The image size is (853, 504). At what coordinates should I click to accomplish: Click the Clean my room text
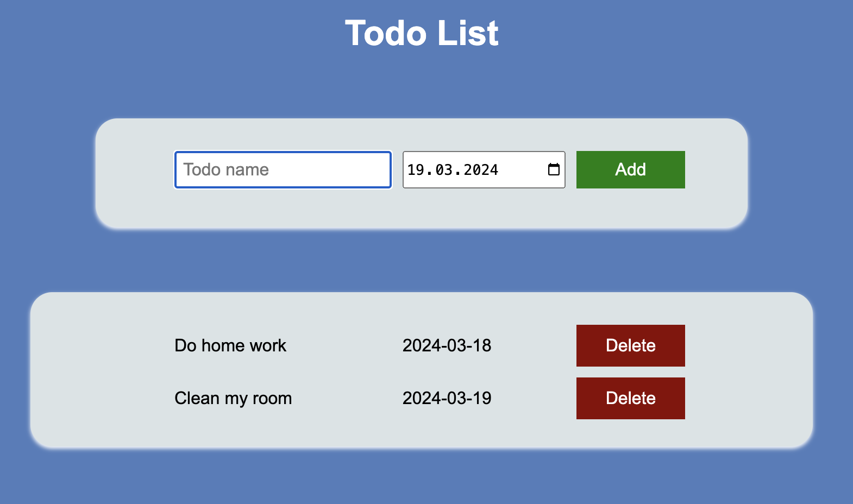click(x=233, y=398)
